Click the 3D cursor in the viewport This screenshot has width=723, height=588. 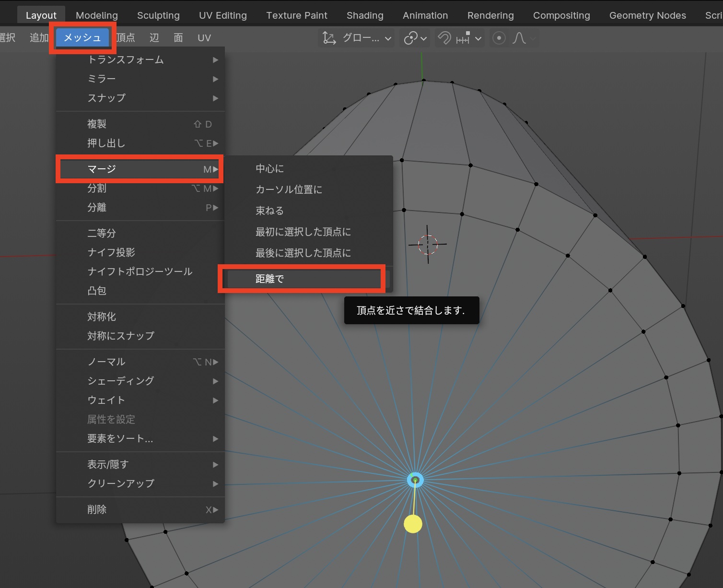(x=428, y=244)
